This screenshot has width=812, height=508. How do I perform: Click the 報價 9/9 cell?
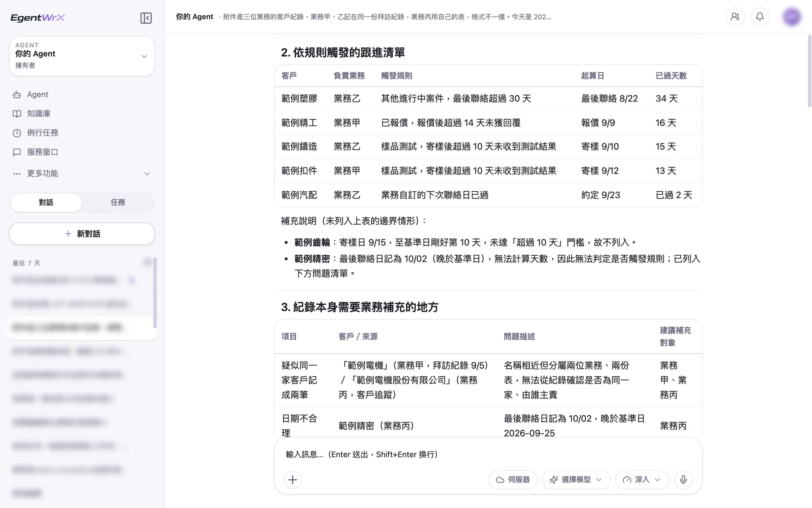[x=598, y=123]
